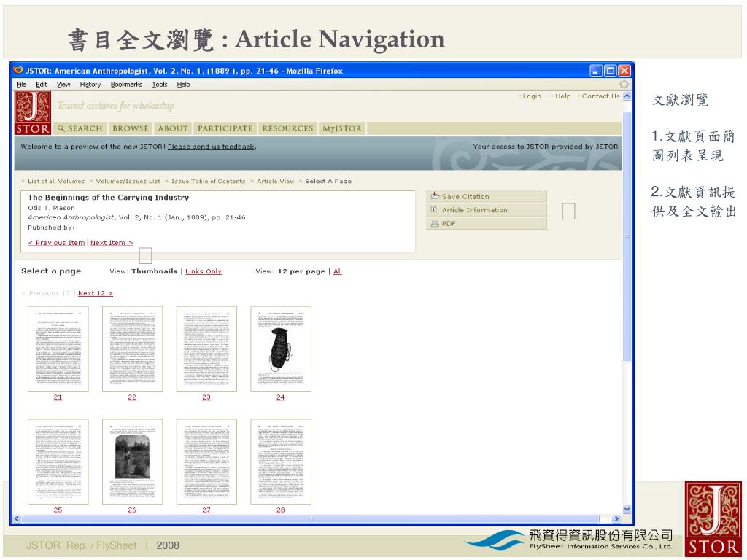Image resolution: width=747 pixels, height=560 pixels.
Task: Open the Help menu in menu bar
Action: (183, 85)
